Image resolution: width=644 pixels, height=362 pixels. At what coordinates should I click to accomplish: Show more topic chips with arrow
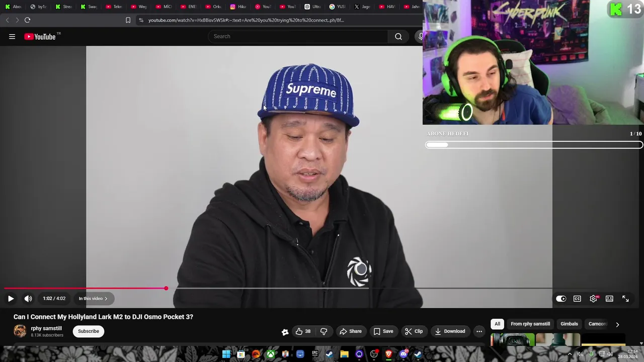coord(617,324)
